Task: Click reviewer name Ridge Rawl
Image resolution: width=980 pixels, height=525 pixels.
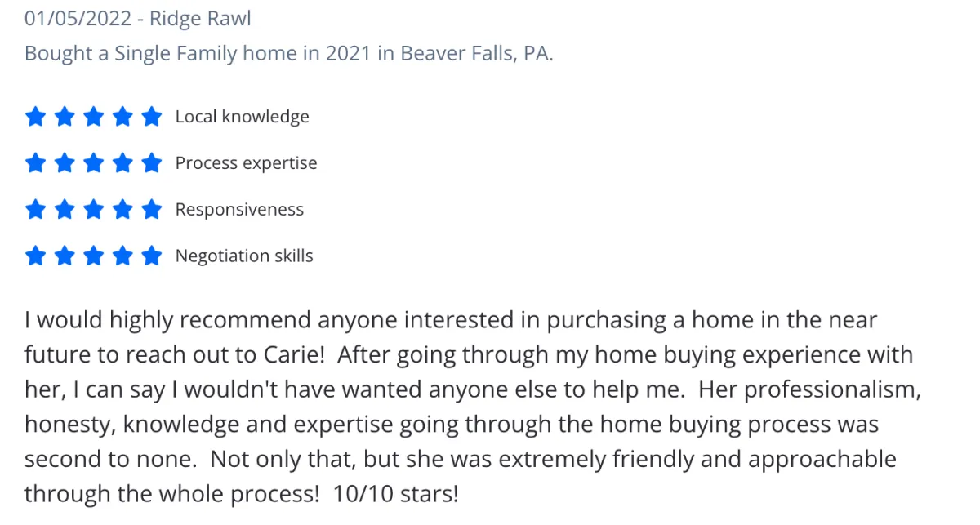Action: (201, 19)
